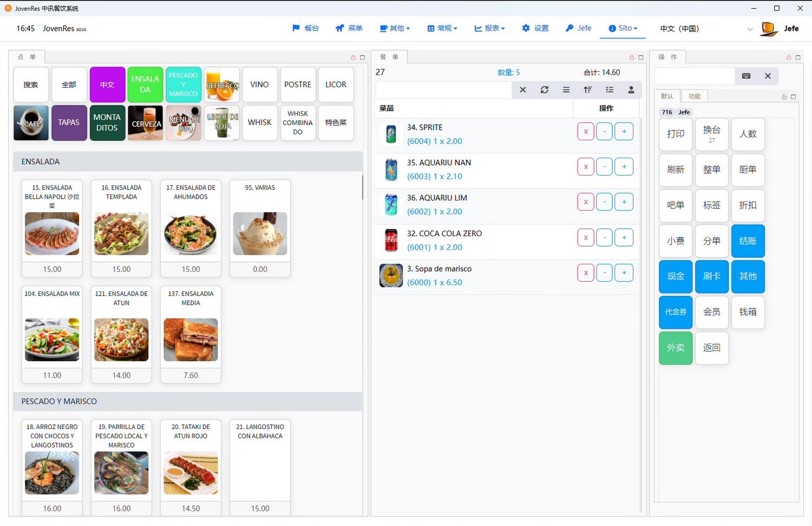This screenshot has height=526, width=812.
Task: Select the purple 中文 category swatch
Action: click(x=107, y=85)
